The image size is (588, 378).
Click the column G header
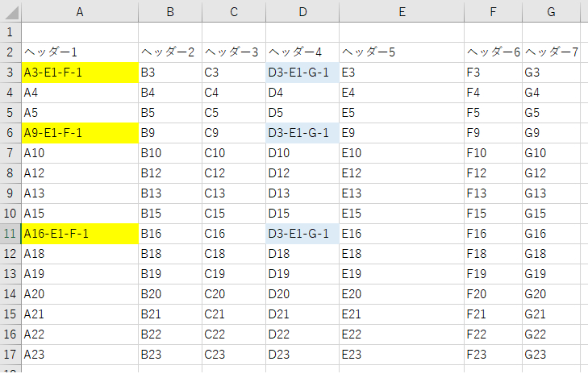coord(551,12)
